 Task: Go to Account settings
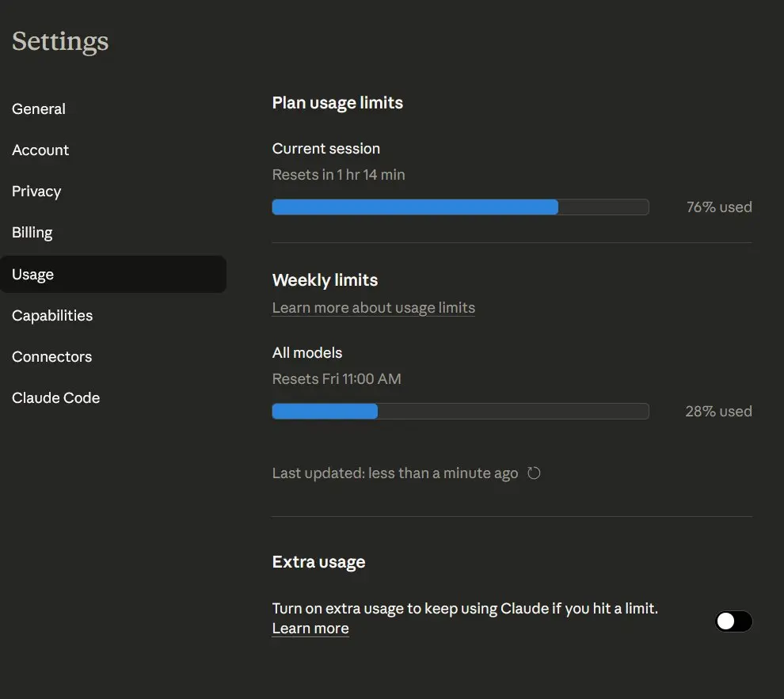40,150
